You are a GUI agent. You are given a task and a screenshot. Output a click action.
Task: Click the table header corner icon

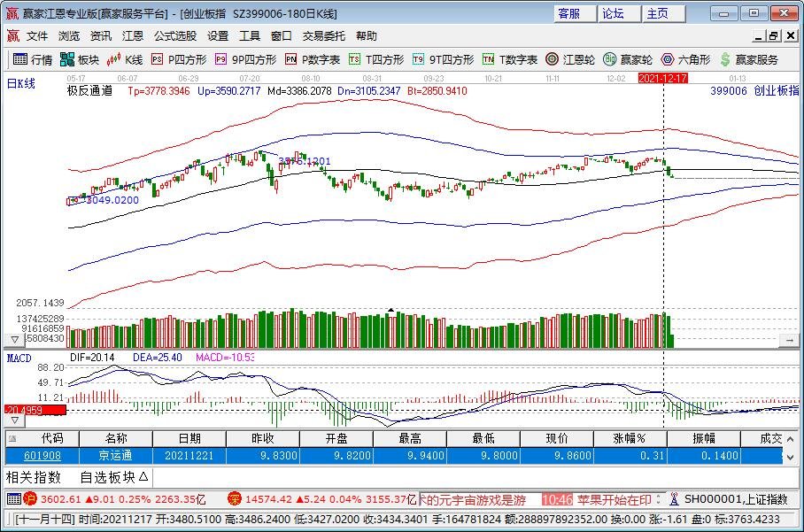point(12,439)
